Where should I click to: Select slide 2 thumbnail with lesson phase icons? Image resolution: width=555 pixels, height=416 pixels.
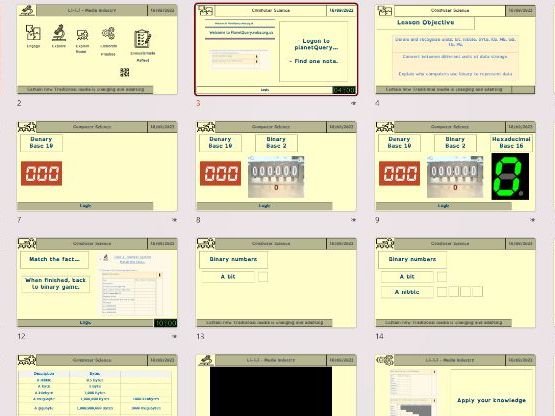click(x=97, y=50)
